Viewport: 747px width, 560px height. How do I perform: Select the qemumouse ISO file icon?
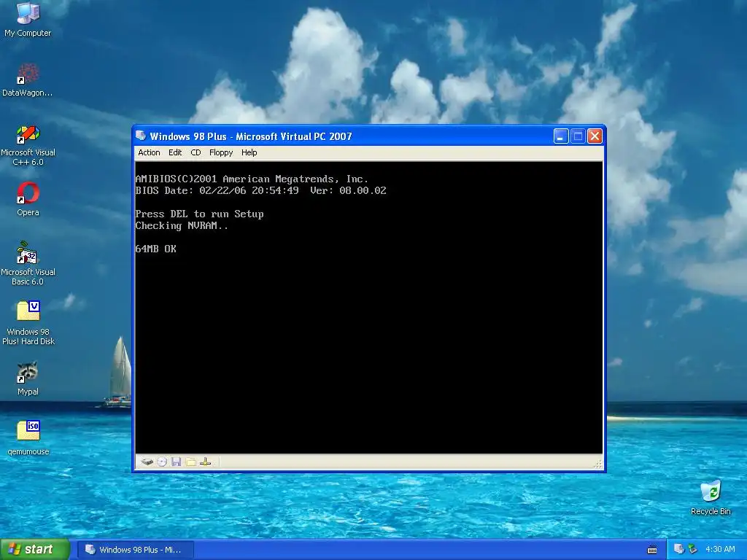pyautogui.click(x=28, y=438)
